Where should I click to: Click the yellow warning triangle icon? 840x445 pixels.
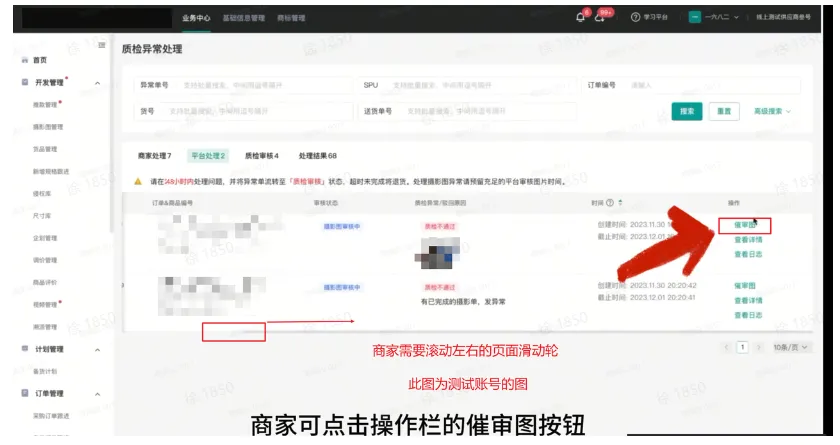[138, 182]
